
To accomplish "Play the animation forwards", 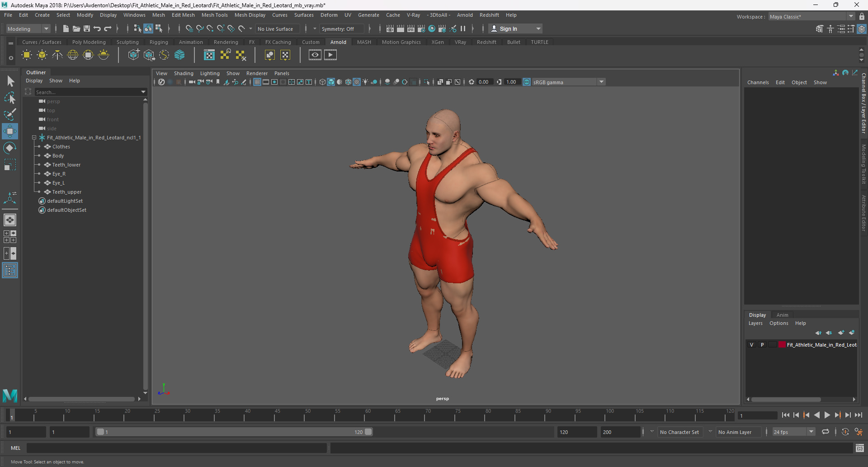I will click(x=827, y=415).
